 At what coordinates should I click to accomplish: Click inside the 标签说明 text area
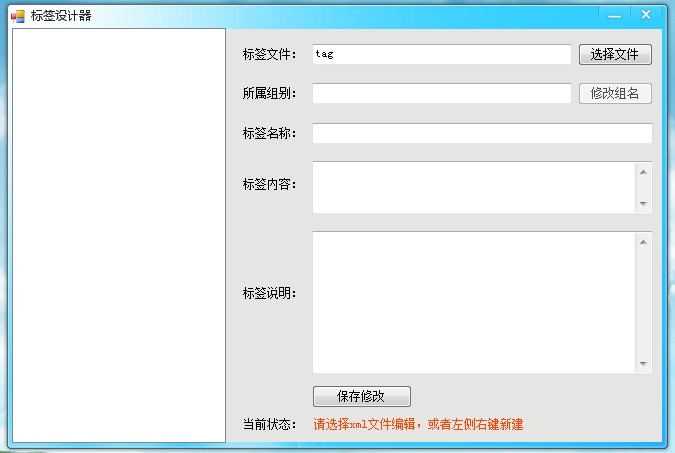[474, 302]
